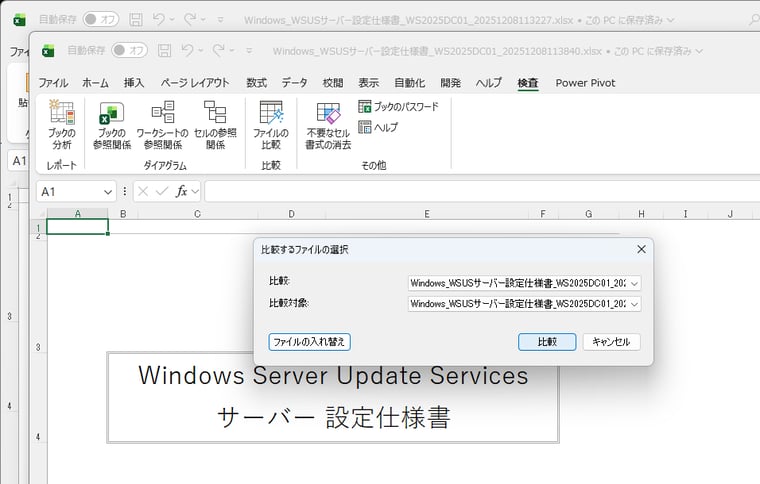Select column D header
This screenshot has width=760, height=484.
coord(291,214)
